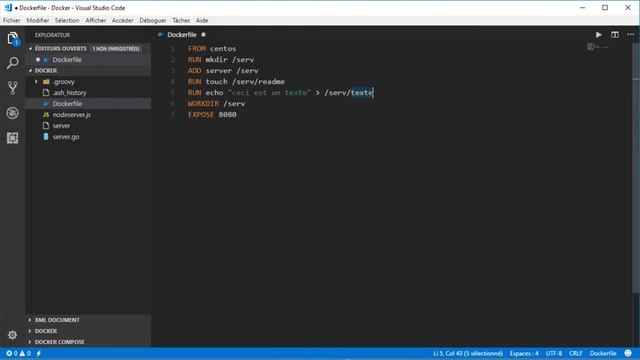The height and width of the screenshot is (360, 640).
Task: Click the EXPLORATEUR panel title
Action: coord(52,35)
